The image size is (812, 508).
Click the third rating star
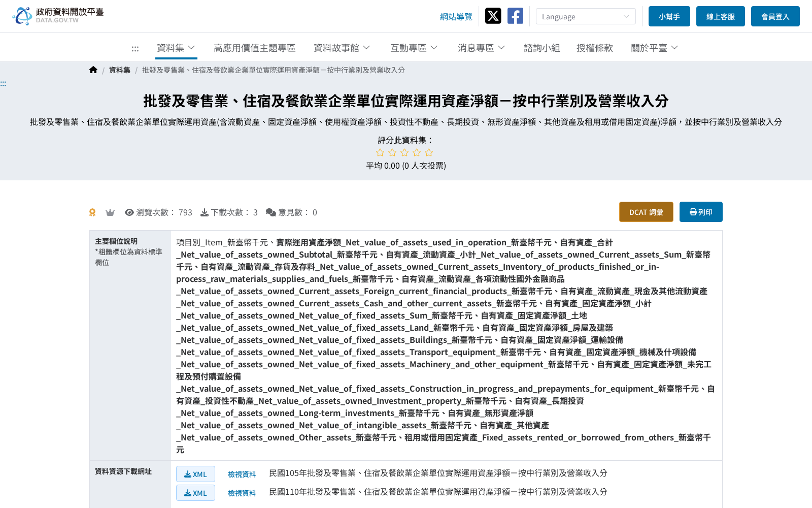coord(404,152)
